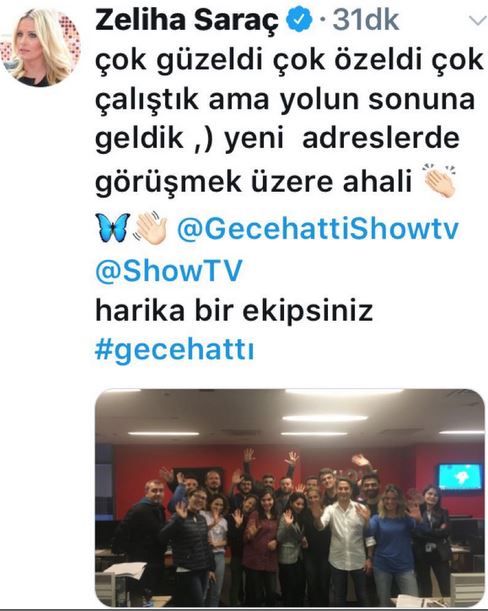Viewport: 488px width, 611px height.
Task: Open the @GecehattiShowtv mention
Action: point(318,229)
